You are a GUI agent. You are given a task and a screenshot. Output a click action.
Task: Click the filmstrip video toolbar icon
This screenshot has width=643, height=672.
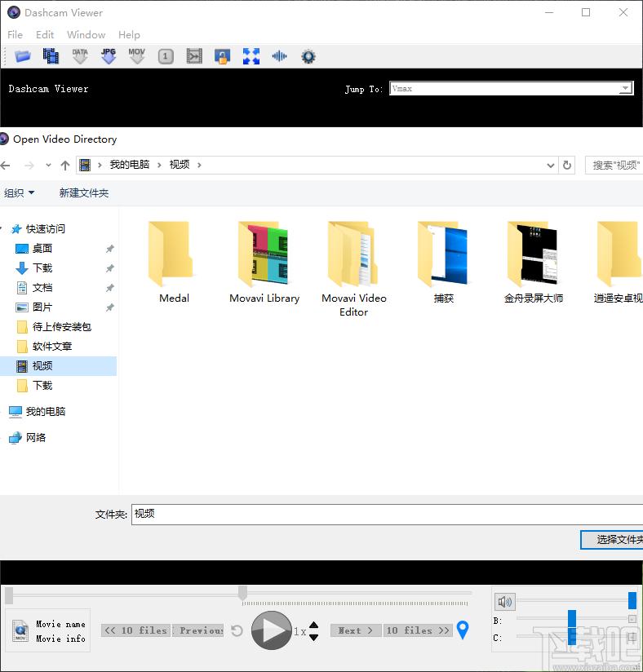click(x=51, y=56)
